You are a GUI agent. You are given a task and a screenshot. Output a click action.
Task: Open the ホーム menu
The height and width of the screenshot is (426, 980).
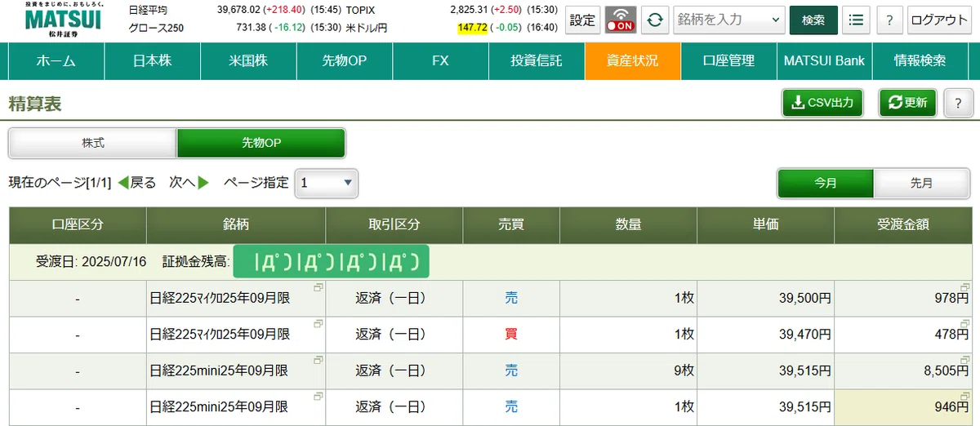click(56, 60)
